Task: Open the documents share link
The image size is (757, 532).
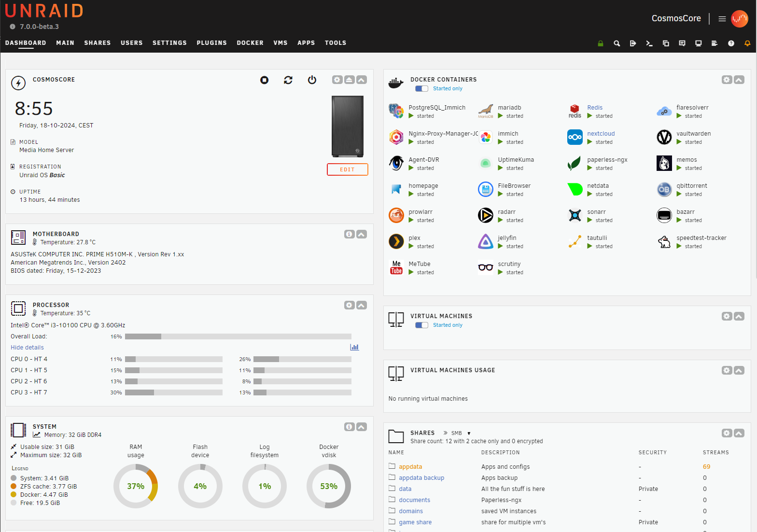Action: (414, 500)
